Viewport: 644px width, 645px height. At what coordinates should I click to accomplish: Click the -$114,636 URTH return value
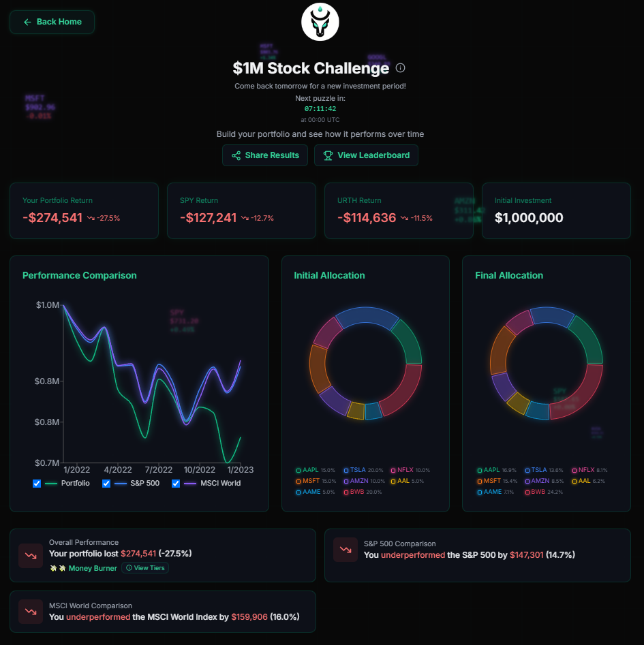tap(367, 217)
